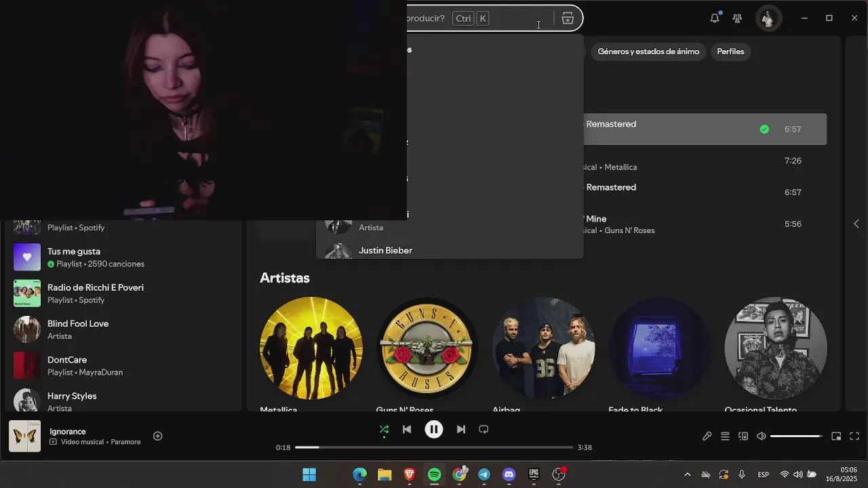Click the Wi-Fi tray icon
The height and width of the screenshot is (488, 868).
(x=785, y=474)
